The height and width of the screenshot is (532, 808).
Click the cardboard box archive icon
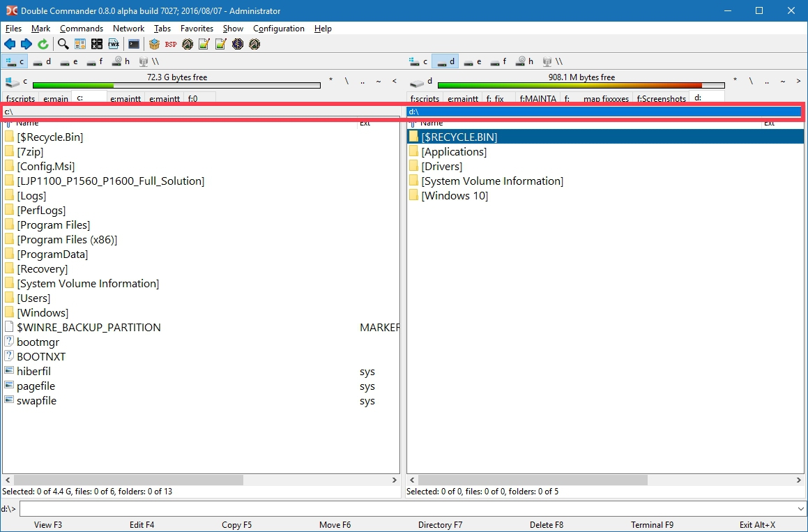click(154, 44)
